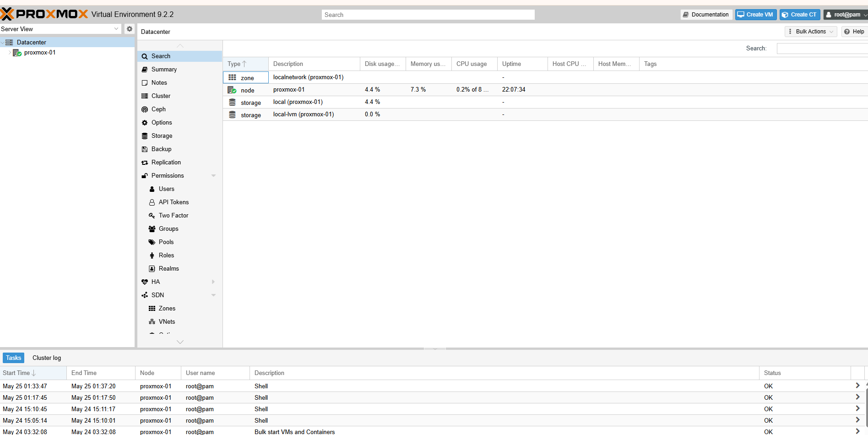868x435 pixels.
Task: Open the Storage icon
Action: point(145,136)
